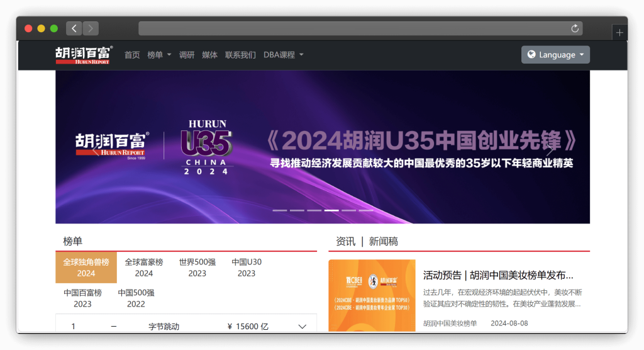Viewport: 644px width, 350px height.
Task: Jump to third banner slide indicator
Action: pyautogui.click(x=314, y=210)
